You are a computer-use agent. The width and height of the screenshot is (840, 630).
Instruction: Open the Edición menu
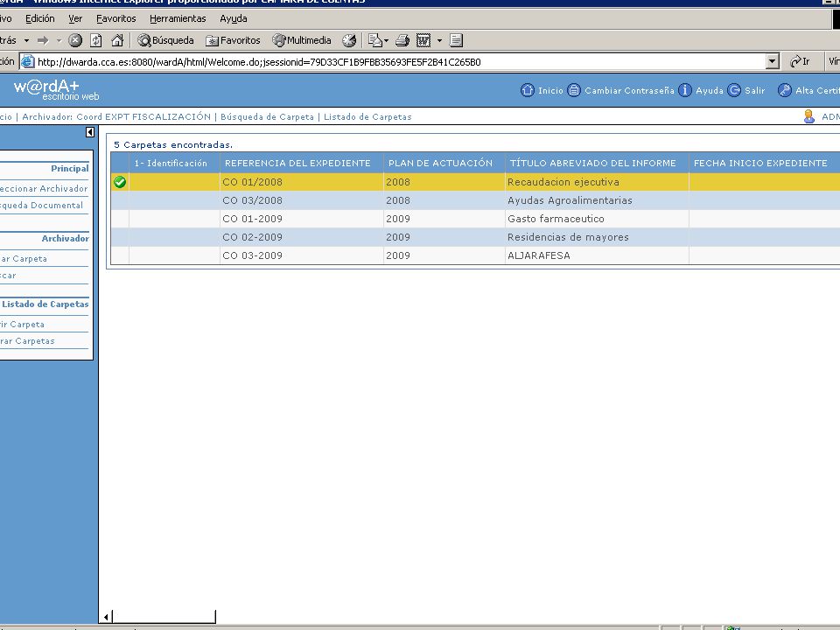(39, 18)
